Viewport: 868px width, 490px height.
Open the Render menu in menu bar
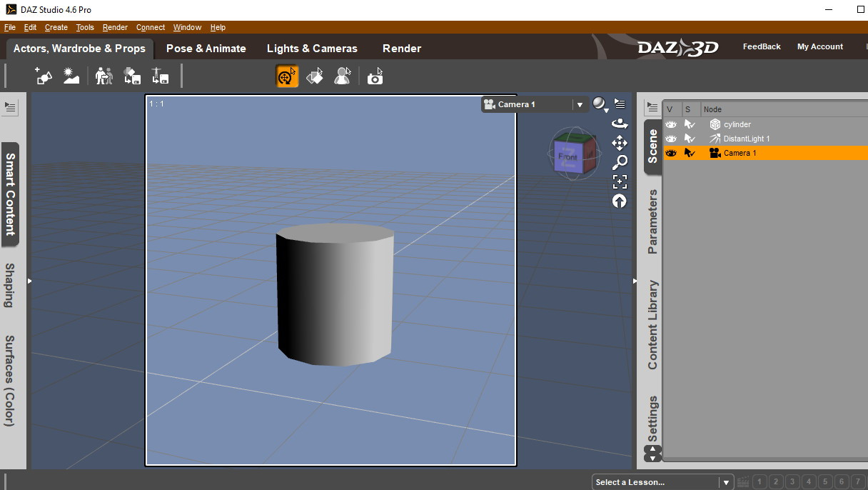pyautogui.click(x=115, y=27)
